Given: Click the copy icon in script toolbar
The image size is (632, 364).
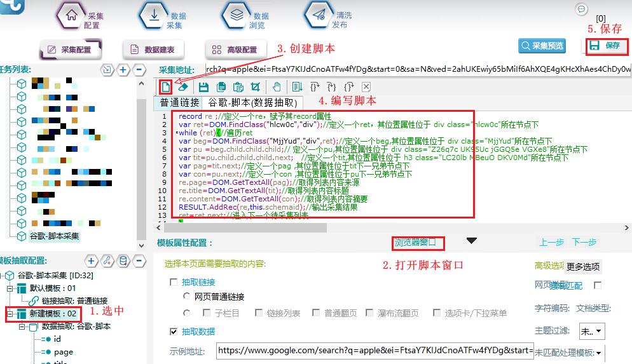Looking at the screenshot, I should click(x=221, y=87).
